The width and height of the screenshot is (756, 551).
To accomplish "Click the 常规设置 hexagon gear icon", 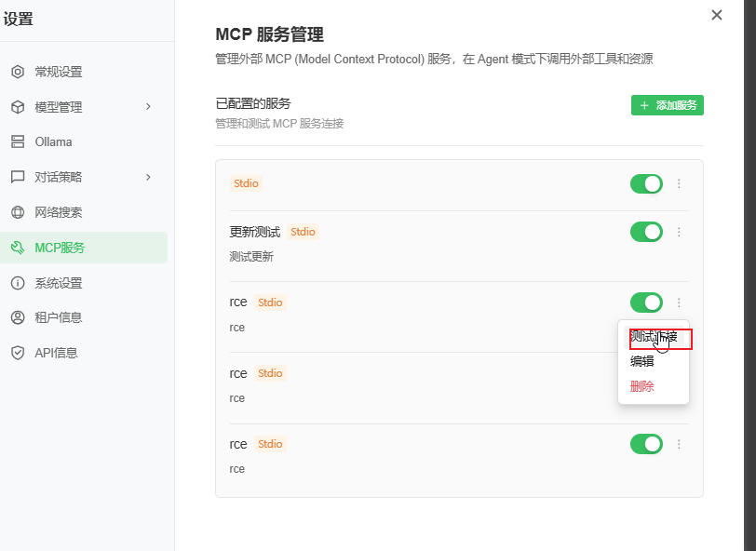I will tap(18, 72).
